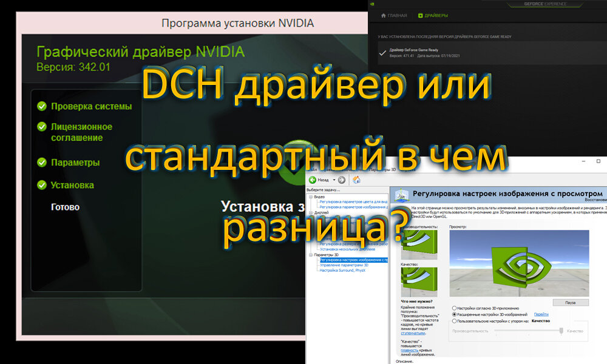Click green check icon next to Параметры
The height and width of the screenshot is (364, 607).
tap(42, 163)
